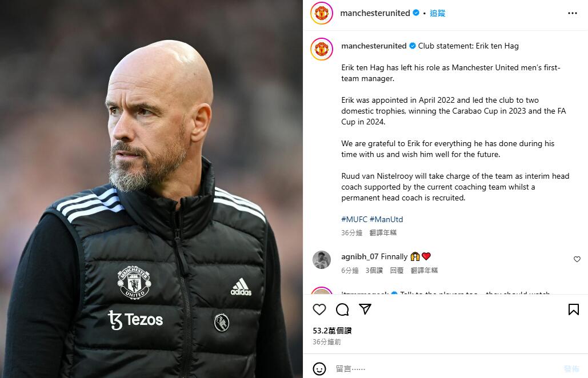The width and height of the screenshot is (588, 378).
Task: Share post via paper plane icon
Action: pyautogui.click(x=365, y=309)
